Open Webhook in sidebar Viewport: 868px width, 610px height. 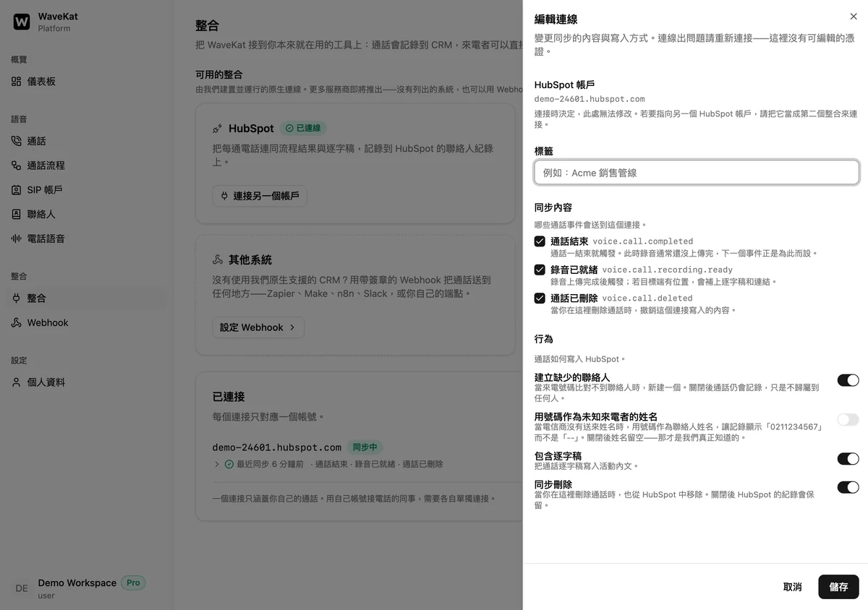click(86, 322)
